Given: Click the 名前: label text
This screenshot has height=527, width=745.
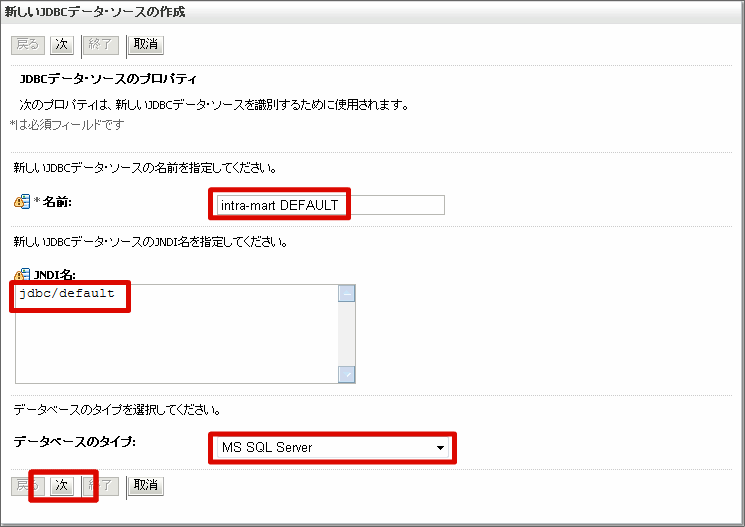Looking at the screenshot, I should pos(57,202).
